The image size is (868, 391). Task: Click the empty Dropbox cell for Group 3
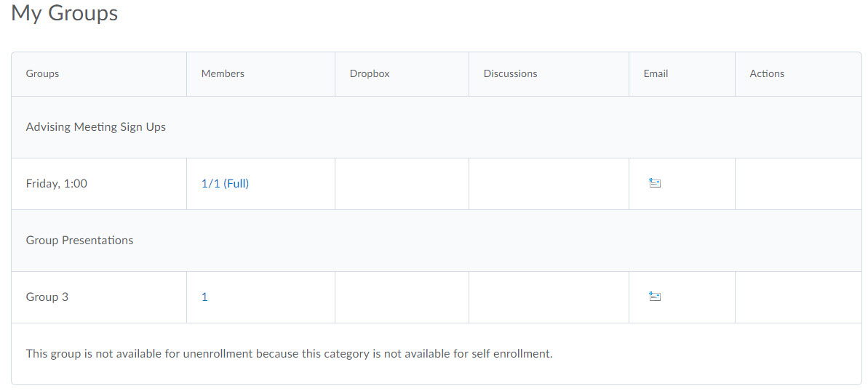[402, 297]
